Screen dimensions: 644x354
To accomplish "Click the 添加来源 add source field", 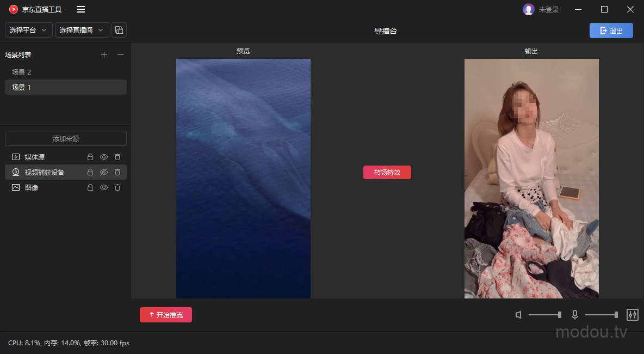I will pyautogui.click(x=66, y=138).
